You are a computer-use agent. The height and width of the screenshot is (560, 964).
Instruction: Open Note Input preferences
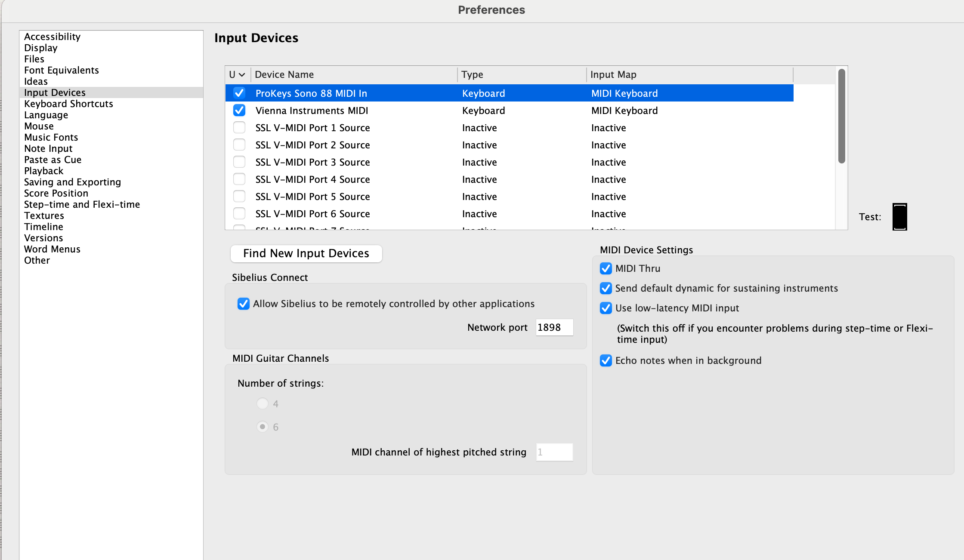(x=48, y=148)
